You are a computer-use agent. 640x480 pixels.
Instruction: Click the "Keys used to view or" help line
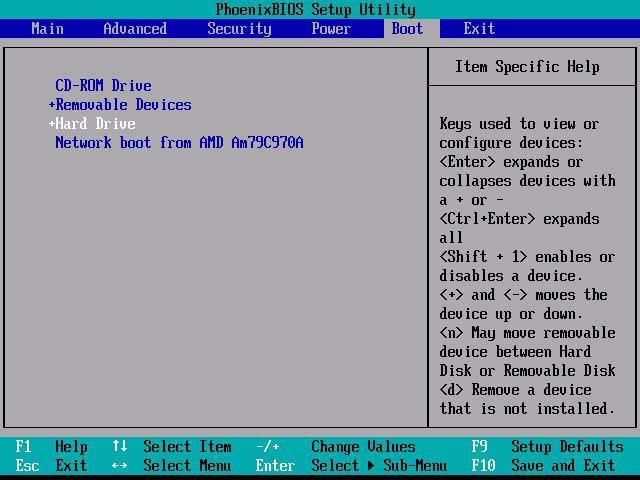pos(519,123)
